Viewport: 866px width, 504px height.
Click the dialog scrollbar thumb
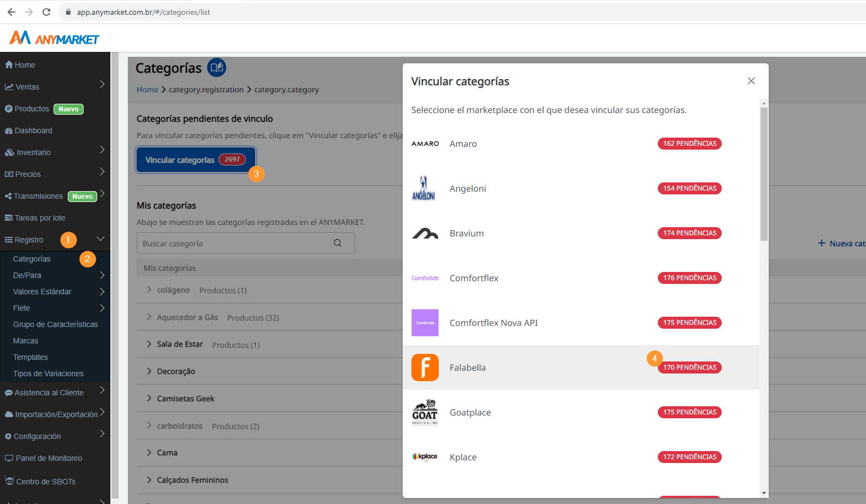tap(764, 174)
